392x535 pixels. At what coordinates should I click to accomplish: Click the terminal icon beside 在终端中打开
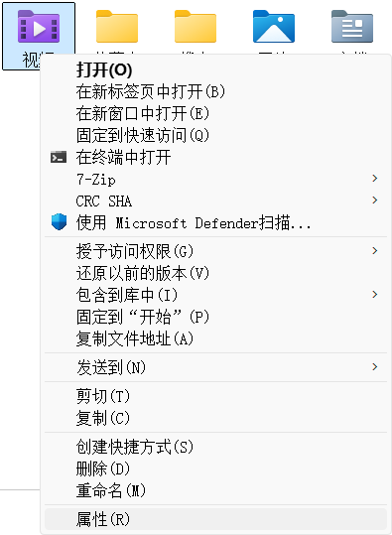pyautogui.click(x=59, y=157)
